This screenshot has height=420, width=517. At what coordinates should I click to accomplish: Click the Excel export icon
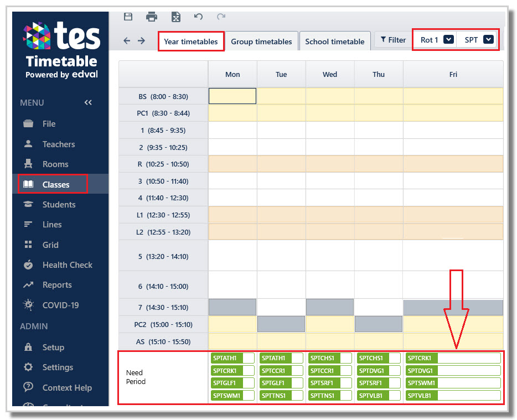pos(176,17)
